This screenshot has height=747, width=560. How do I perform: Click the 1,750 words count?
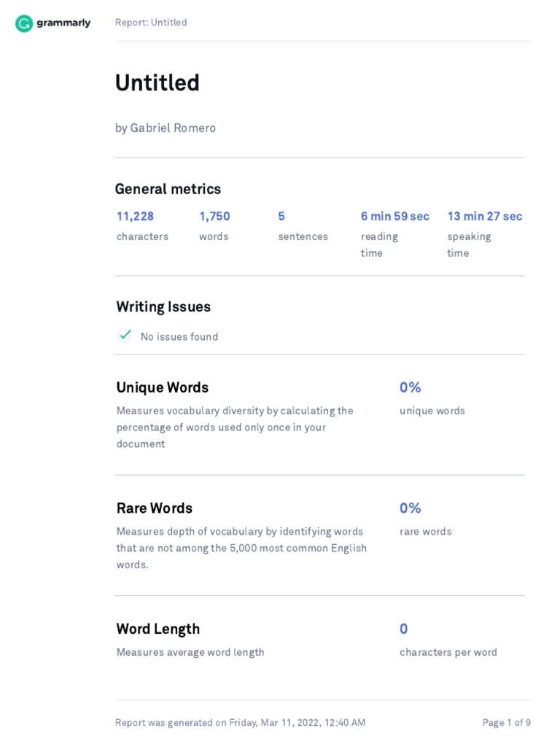(214, 217)
